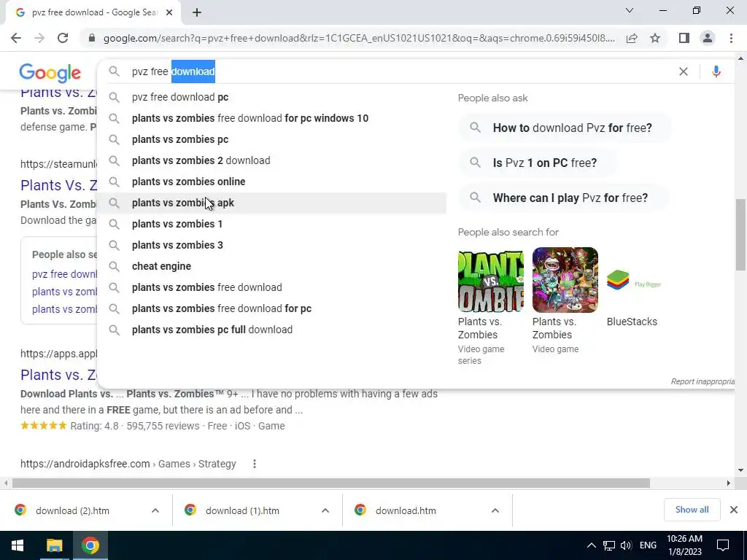
Task: Expand options for download.htm
Action: pyautogui.click(x=495, y=510)
